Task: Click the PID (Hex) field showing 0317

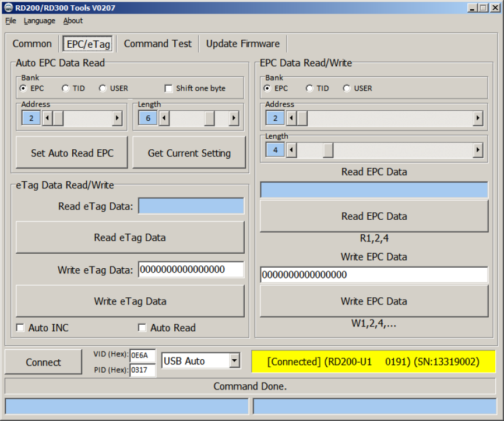Action: pyautogui.click(x=143, y=370)
